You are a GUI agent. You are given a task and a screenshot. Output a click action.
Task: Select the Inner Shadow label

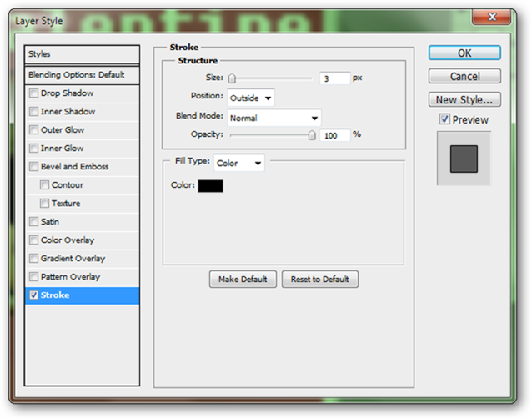pyautogui.click(x=68, y=111)
